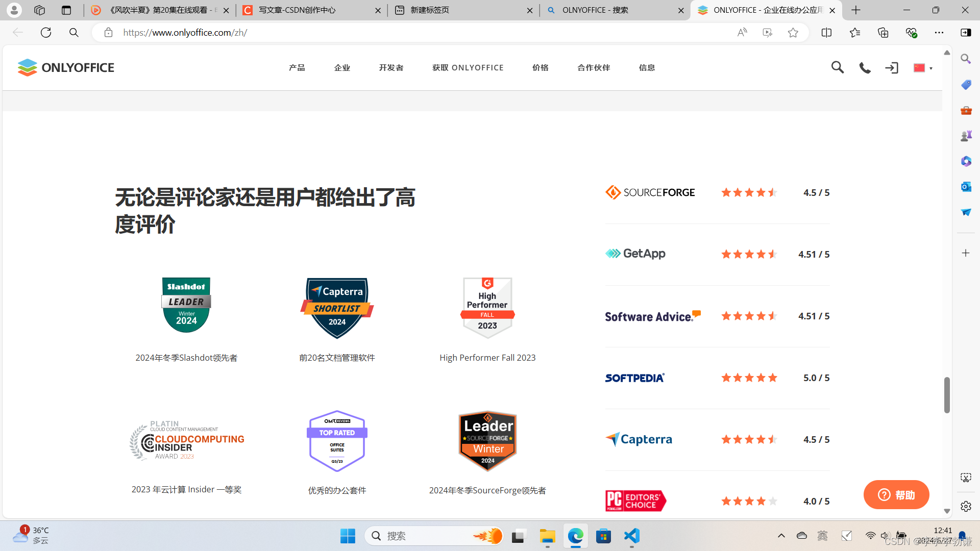
Task: Click the 2024年冬季Slashdot领先者 caption
Action: pos(186,358)
